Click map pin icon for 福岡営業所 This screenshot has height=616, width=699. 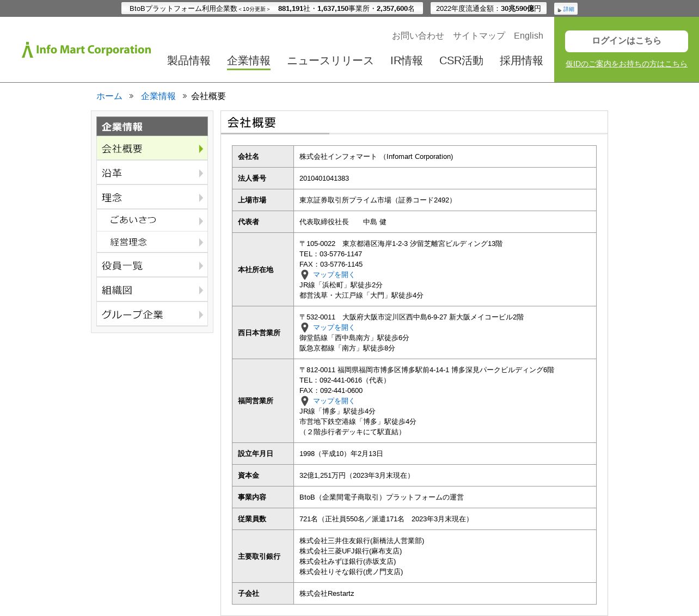click(x=305, y=401)
